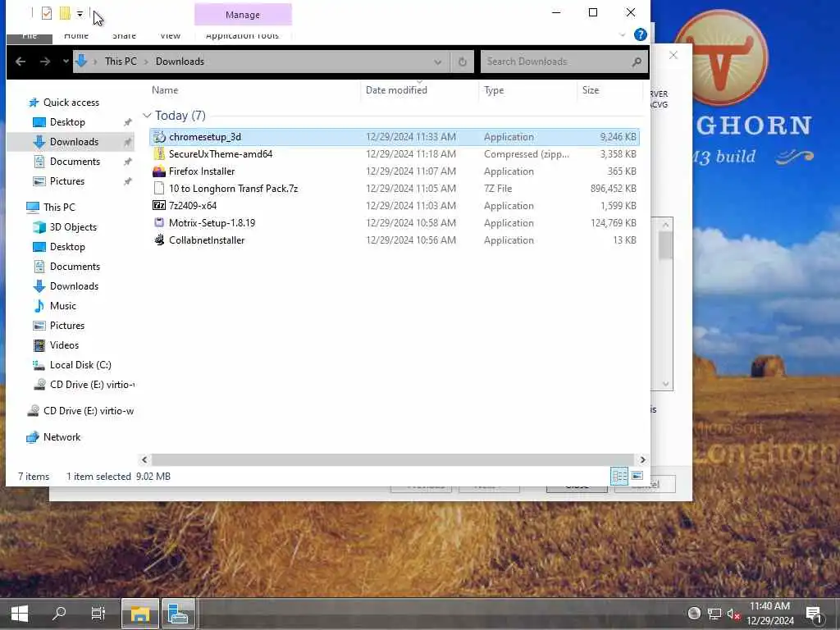The image size is (840, 630).
Task: Click the SecureUxTheme-amd64 zip file icon
Action: pos(159,154)
